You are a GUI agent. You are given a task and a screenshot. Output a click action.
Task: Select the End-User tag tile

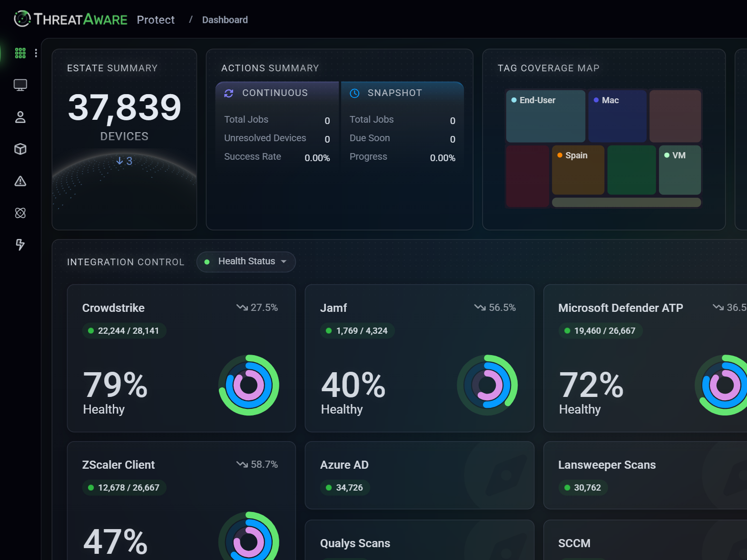[x=545, y=116]
